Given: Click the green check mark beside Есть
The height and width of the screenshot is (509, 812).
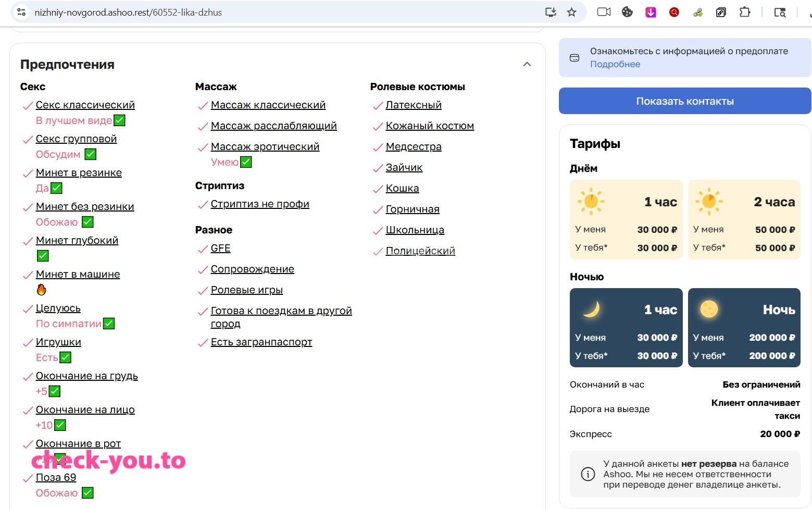Looking at the screenshot, I should 66,357.
